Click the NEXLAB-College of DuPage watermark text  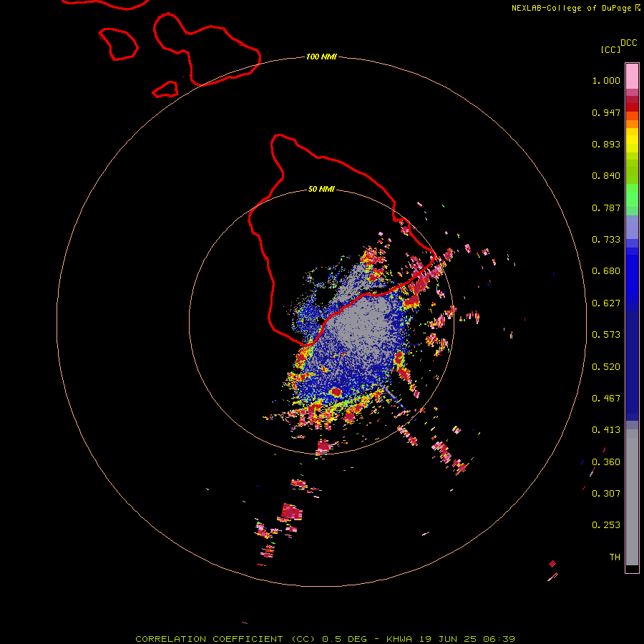point(575,8)
